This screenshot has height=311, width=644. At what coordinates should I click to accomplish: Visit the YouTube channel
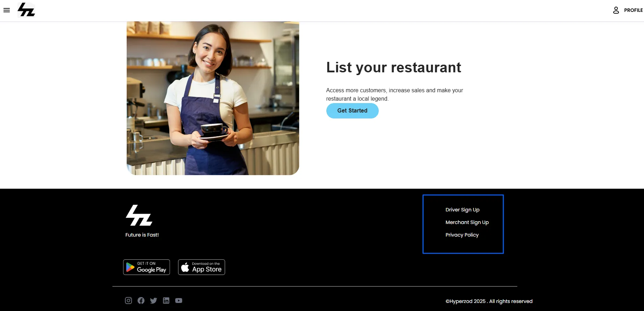pos(179,301)
